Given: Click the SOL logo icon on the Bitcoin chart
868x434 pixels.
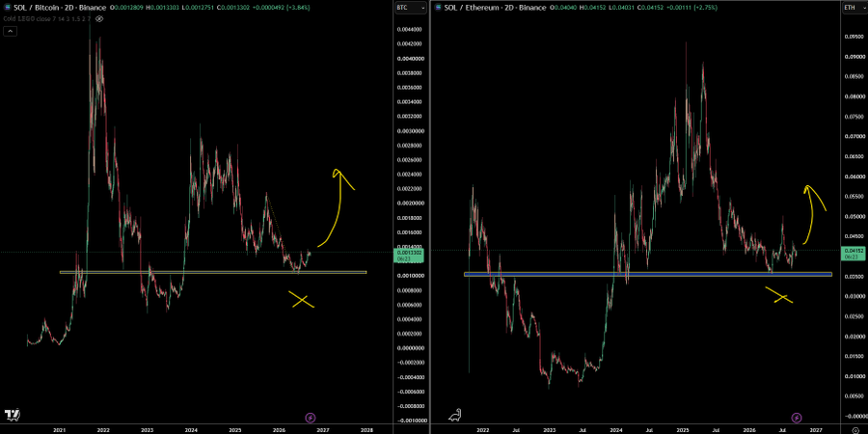Looking at the screenshot, I should point(7,9).
